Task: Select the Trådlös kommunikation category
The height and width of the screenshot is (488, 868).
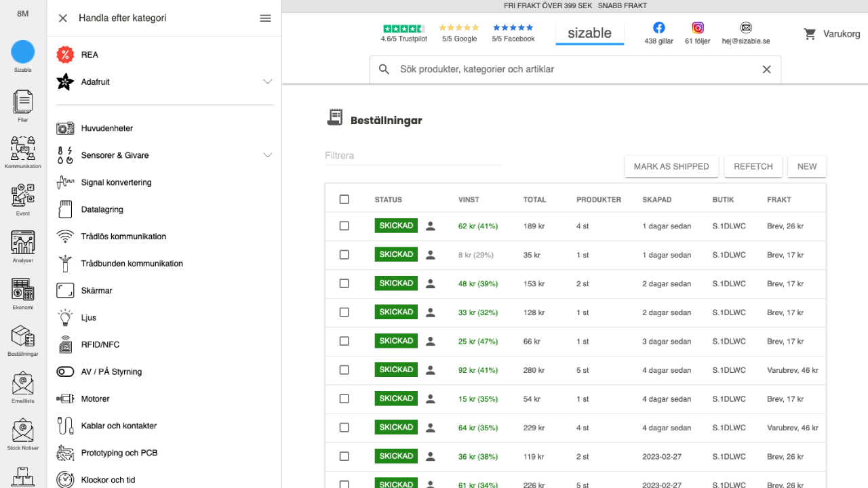Action: (x=123, y=237)
